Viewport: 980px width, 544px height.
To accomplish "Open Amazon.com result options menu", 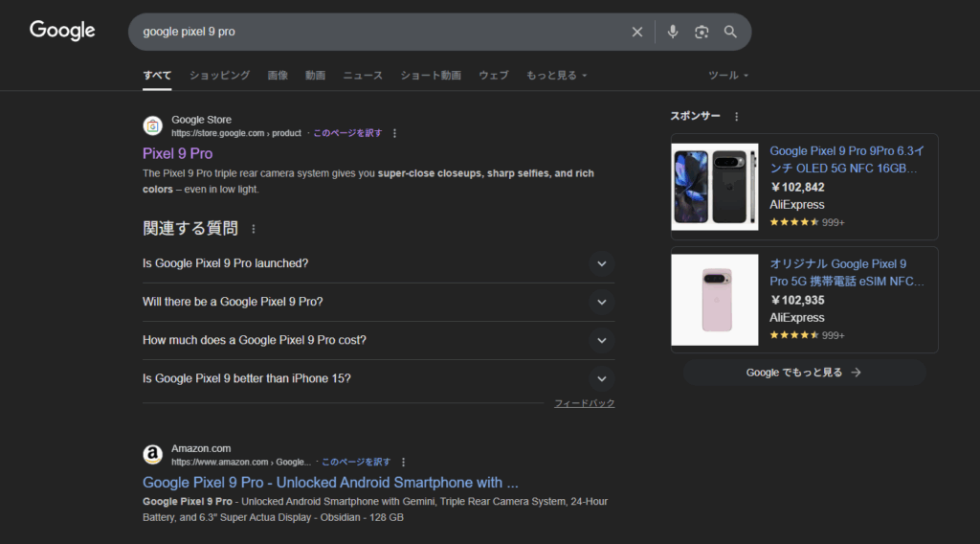I will (403, 462).
